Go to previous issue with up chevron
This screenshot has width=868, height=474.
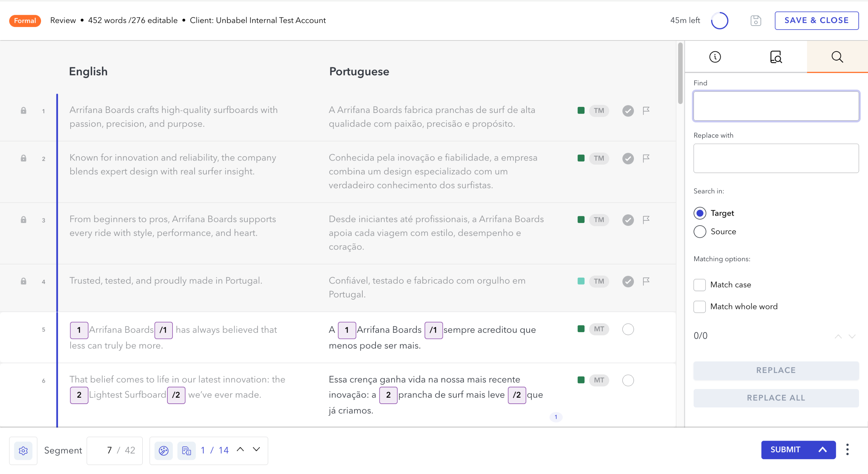tap(240, 449)
